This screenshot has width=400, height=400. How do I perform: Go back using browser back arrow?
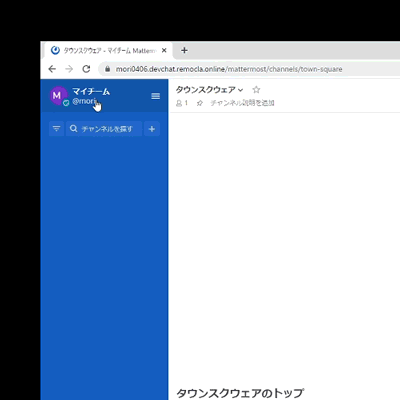52,69
